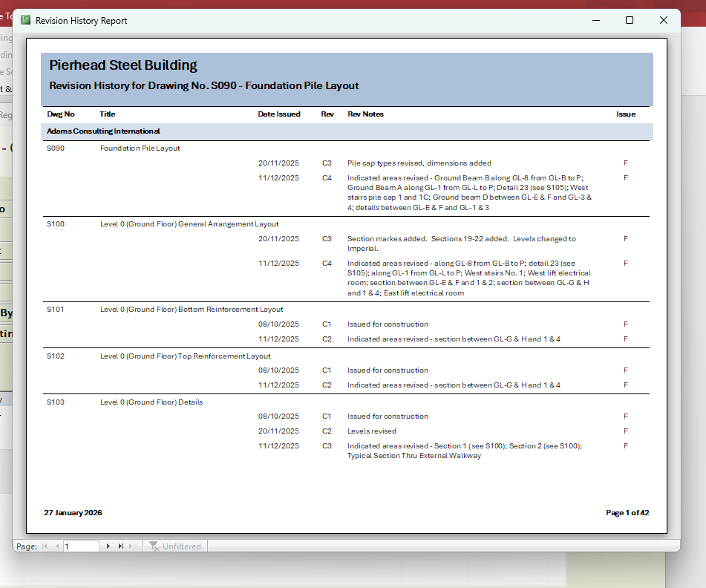Jump to the first report page
The image size is (706, 588).
45,546
